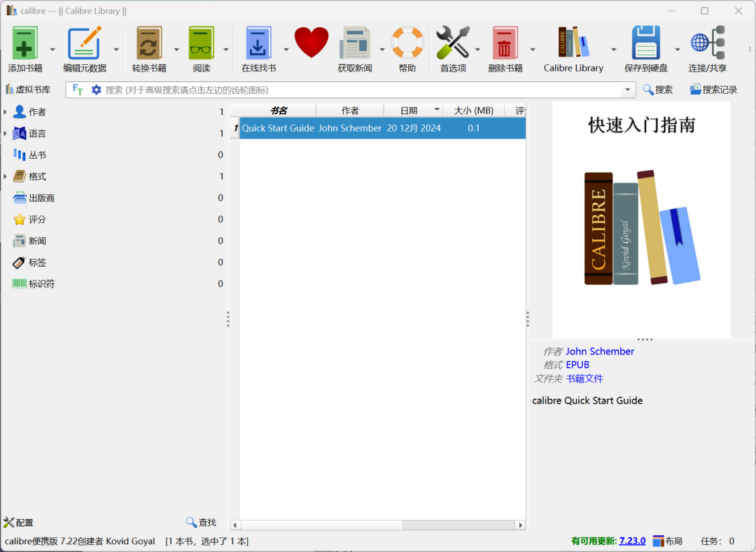The image size is (756, 552).
Task: Expand the Formats (格式) category arrow
Action: pos(5,176)
